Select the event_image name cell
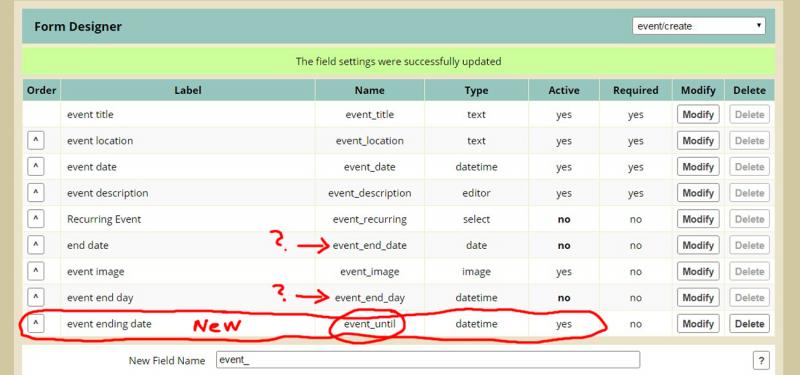Image resolution: width=800 pixels, height=375 pixels. 369,271
